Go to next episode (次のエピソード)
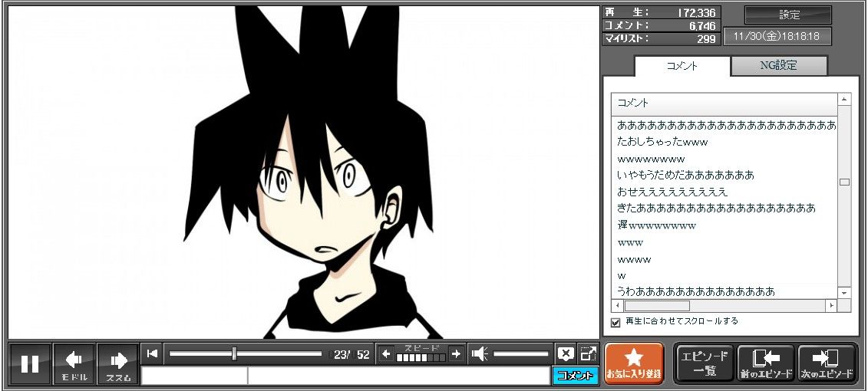Image resolution: width=868 pixels, height=391 pixels. click(827, 363)
